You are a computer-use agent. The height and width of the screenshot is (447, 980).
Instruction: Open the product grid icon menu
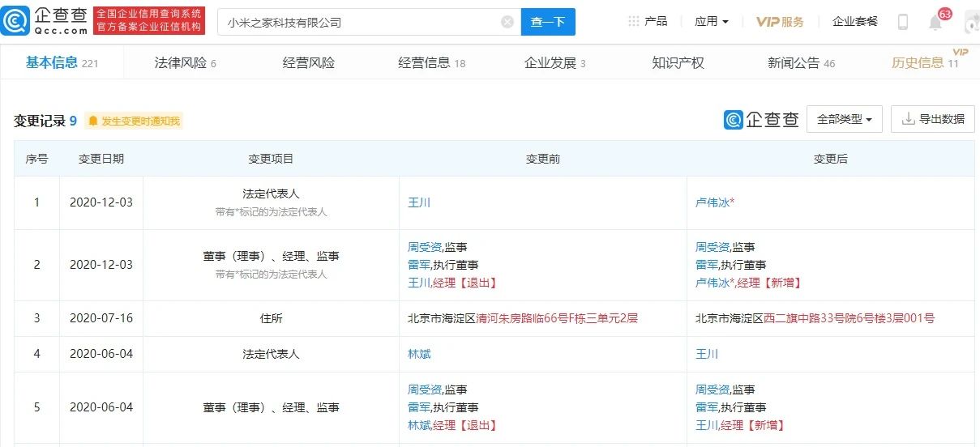633,21
